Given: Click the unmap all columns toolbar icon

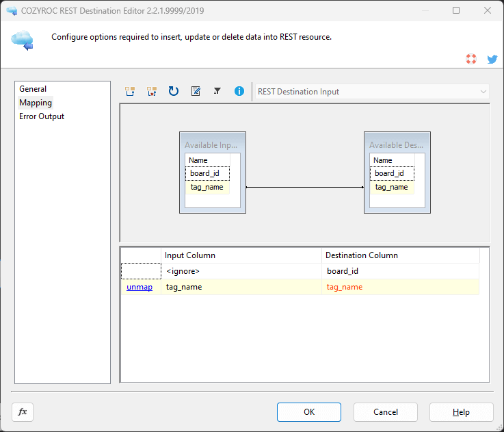Looking at the screenshot, I should pyautogui.click(x=152, y=92).
